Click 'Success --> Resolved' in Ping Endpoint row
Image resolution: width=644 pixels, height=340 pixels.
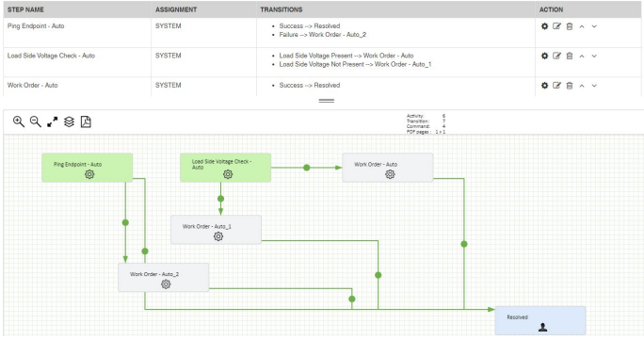pos(310,25)
